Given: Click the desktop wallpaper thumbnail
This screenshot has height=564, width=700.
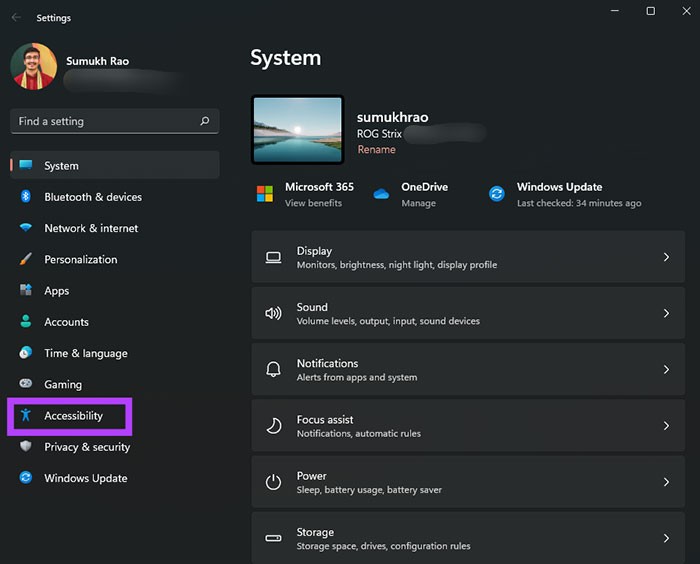Looking at the screenshot, I should (x=298, y=130).
